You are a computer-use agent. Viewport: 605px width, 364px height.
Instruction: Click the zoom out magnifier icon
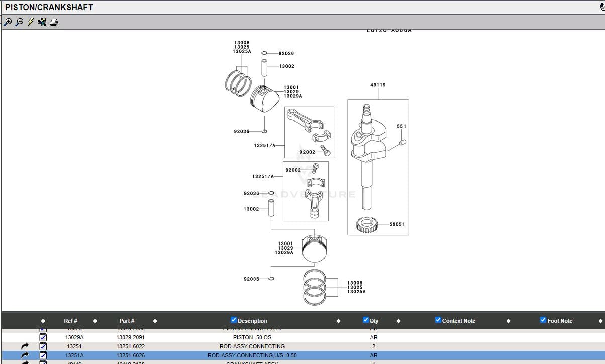pyautogui.click(x=19, y=22)
